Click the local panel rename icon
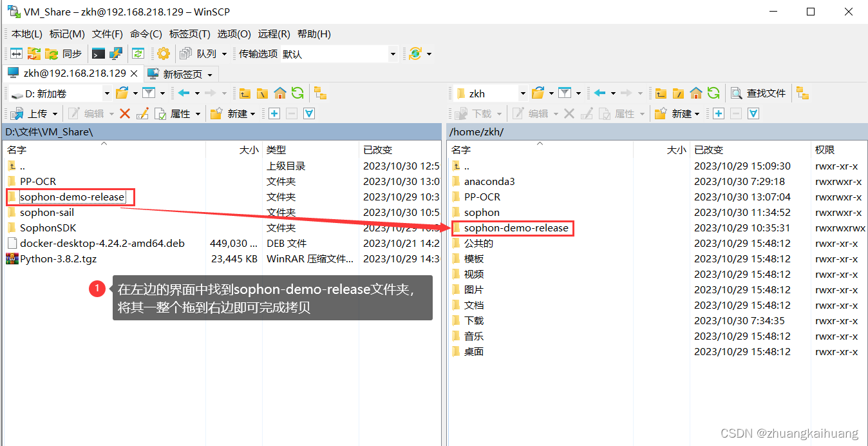This screenshot has height=446, width=868. tap(142, 113)
